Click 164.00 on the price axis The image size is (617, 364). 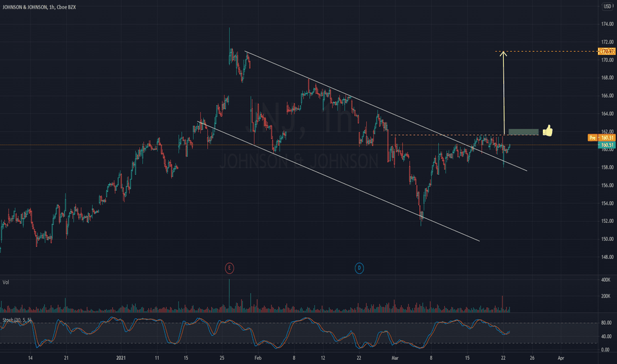coord(607,114)
